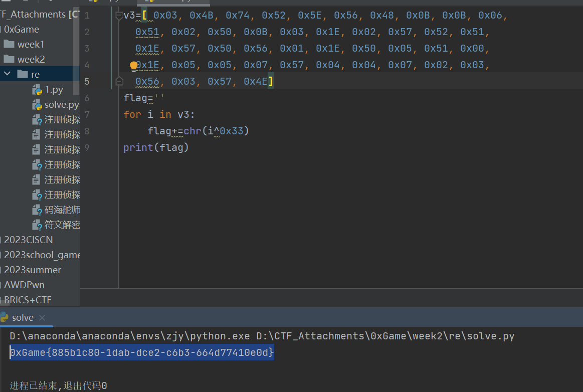Click the solve.py Python file icon
The width and height of the screenshot is (583, 392).
click(x=37, y=105)
